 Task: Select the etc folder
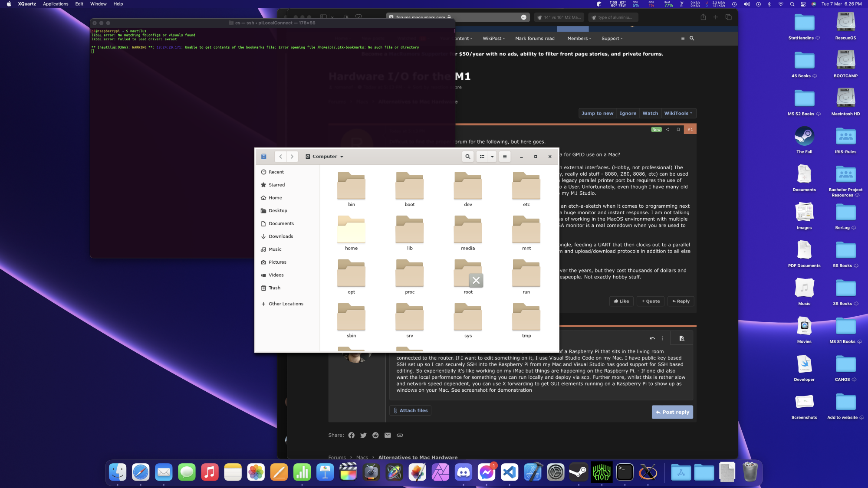tap(526, 189)
